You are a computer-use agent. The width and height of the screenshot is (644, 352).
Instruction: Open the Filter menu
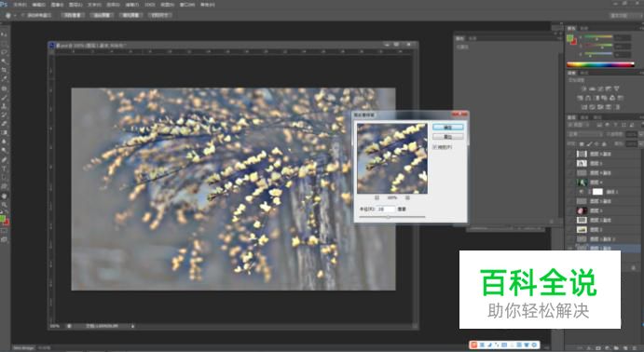coord(131,5)
